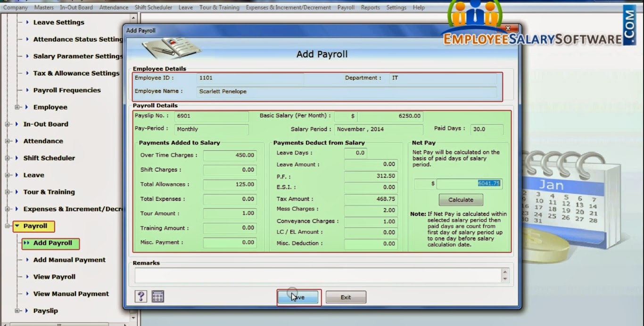Open the Masters menu
The width and height of the screenshot is (644, 326).
coord(44,7)
